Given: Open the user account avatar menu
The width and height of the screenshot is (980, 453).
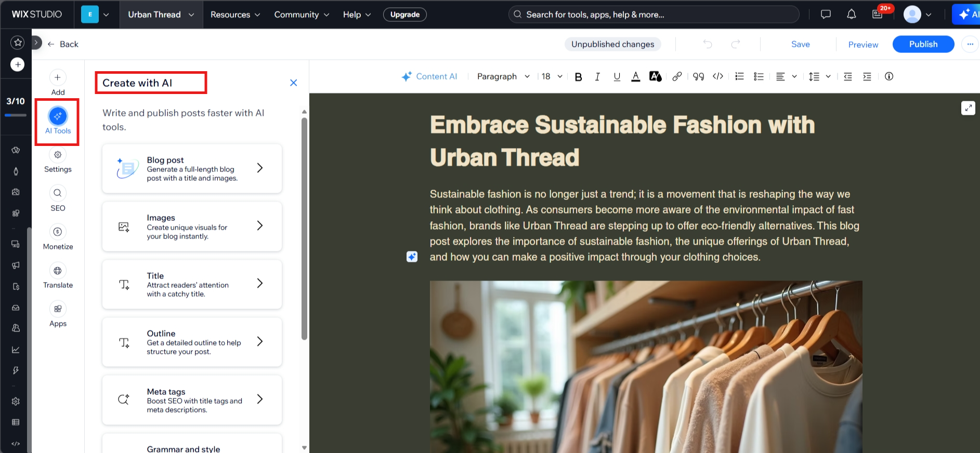Looking at the screenshot, I should (918, 15).
